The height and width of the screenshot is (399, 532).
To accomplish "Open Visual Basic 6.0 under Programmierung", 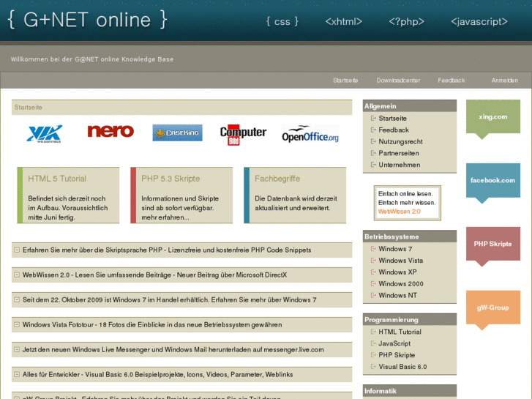I will point(402,367).
